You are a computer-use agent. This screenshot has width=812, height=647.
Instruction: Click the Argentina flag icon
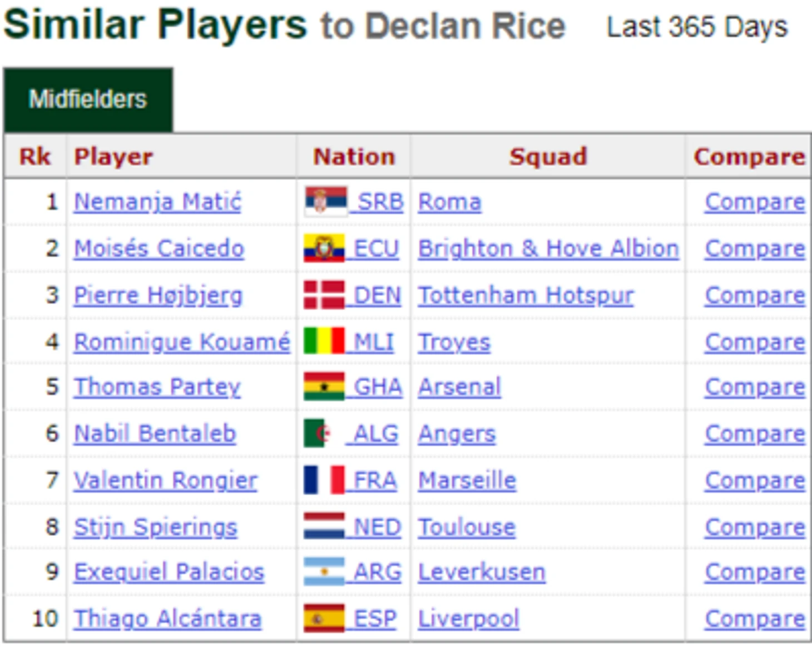(325, 571)
